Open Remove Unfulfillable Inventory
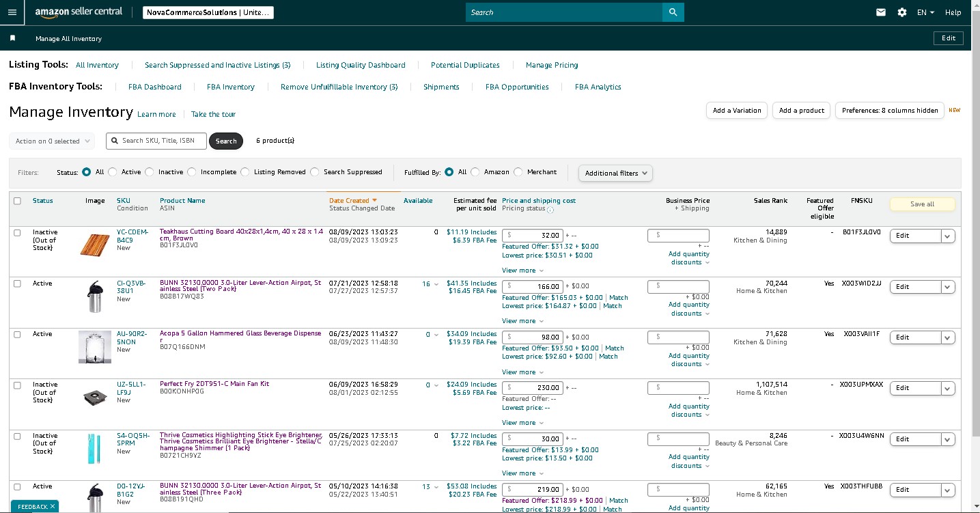Viewport: 980px width, 513px height. pyautogui.click(x=339, y=87)
